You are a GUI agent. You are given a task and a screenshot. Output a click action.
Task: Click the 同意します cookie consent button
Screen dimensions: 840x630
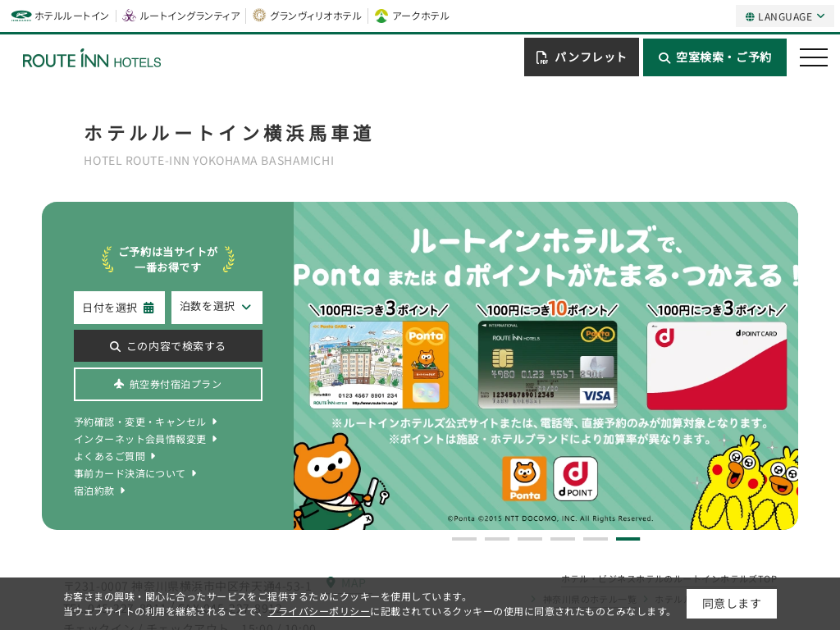pyautogui.click(x=731, y=604)
